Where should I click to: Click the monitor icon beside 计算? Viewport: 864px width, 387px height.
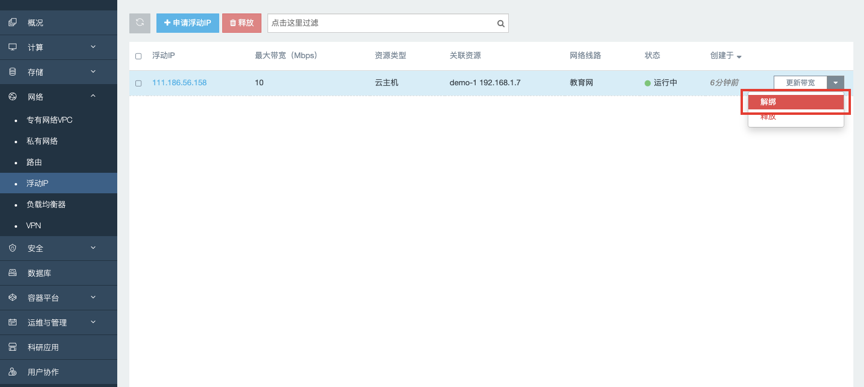point(13,47)
